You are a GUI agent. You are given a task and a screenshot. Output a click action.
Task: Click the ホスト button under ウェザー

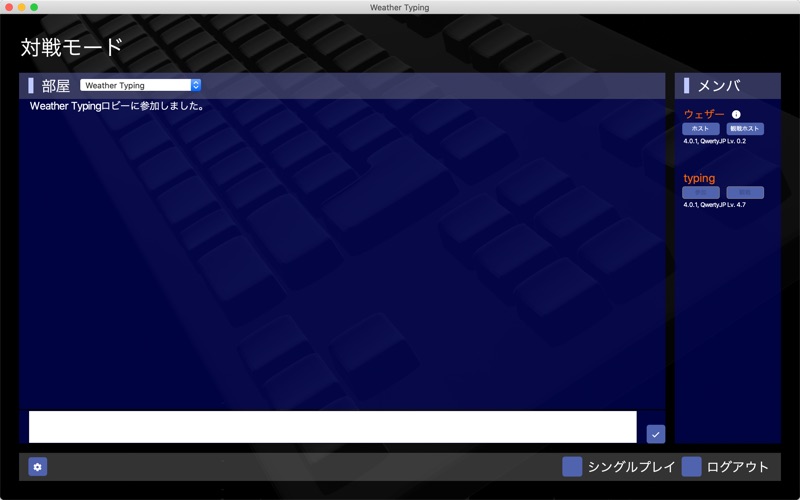tap(701, 129)
